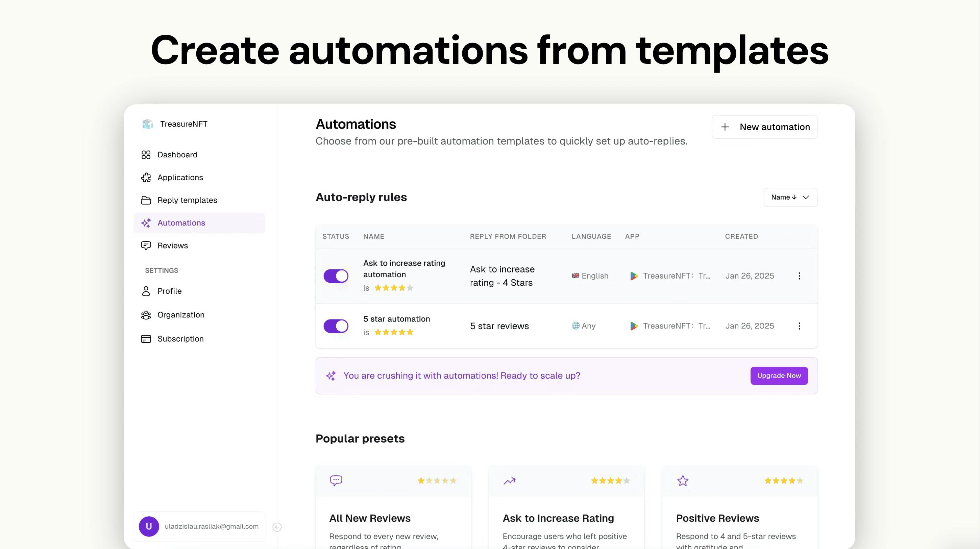Click the 5 star reviews folder cell
Screen dimensions: 980x549
(499, 326)
